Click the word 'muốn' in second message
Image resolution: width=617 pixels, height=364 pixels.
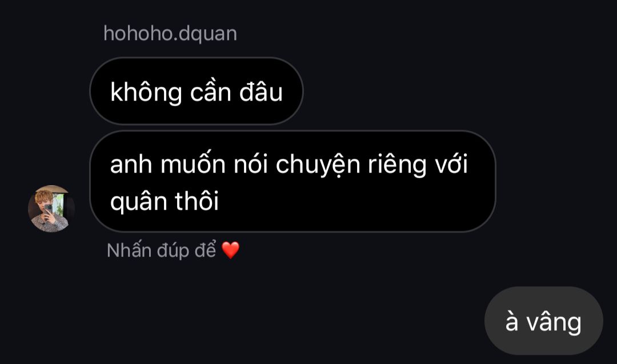(x=193, y=163)
